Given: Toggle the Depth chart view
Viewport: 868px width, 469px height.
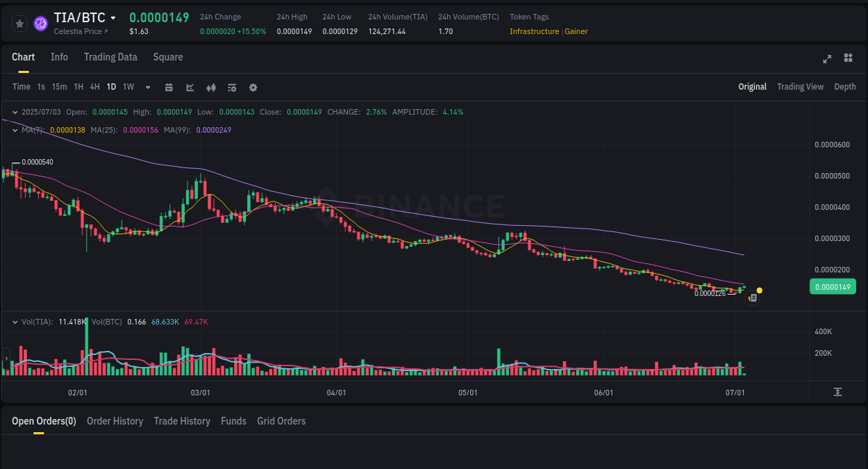Looking at the screenshot, I should (x=845, y=87).
